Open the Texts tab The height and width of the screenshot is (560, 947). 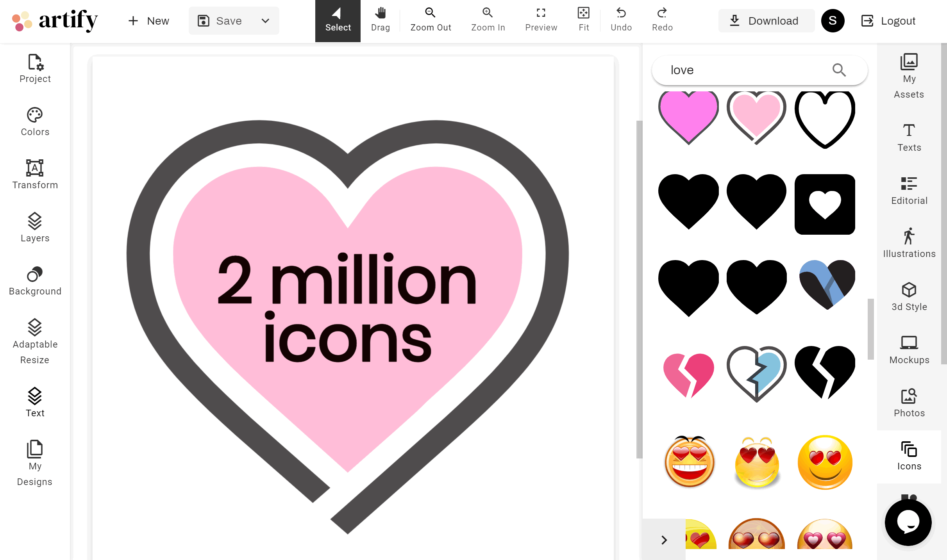click(909, 137)
